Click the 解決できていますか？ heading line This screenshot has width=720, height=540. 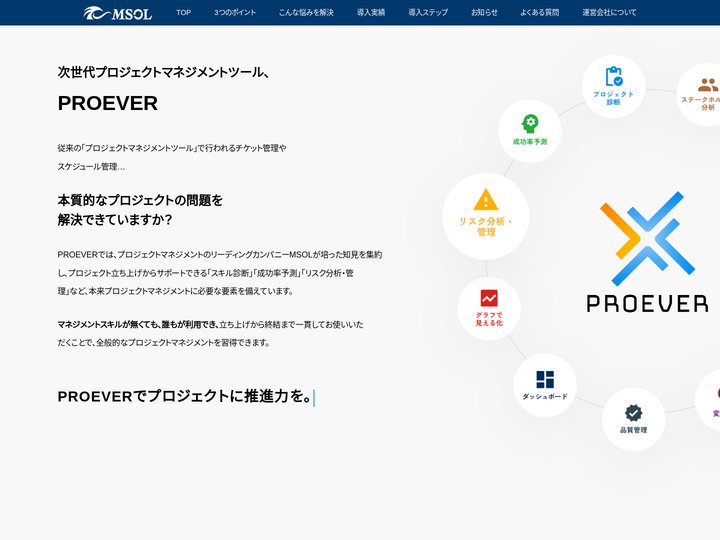pos(115,220)
